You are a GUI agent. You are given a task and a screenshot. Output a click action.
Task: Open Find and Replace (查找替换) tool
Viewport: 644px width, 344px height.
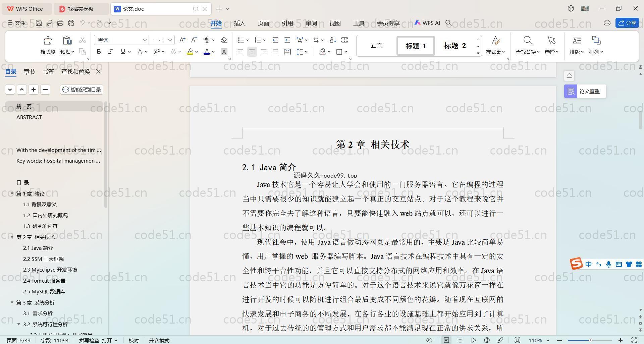(x=528, y=45)
